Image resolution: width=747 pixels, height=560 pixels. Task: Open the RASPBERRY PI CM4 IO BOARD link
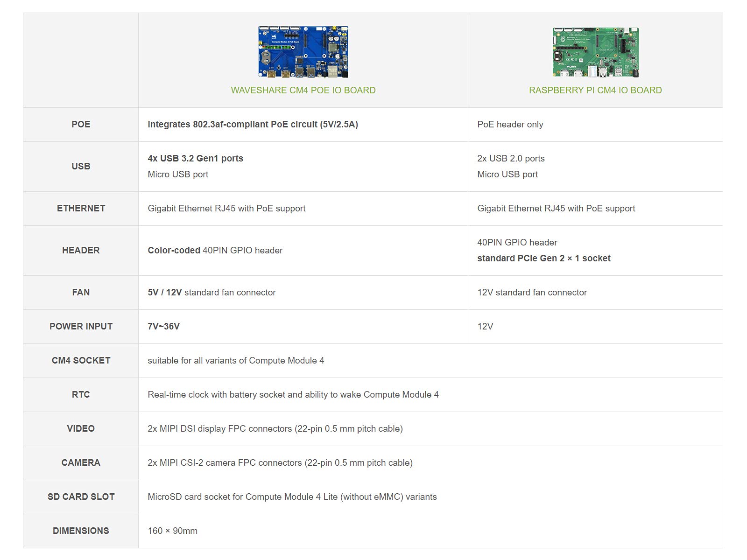(x=595, y=90)
